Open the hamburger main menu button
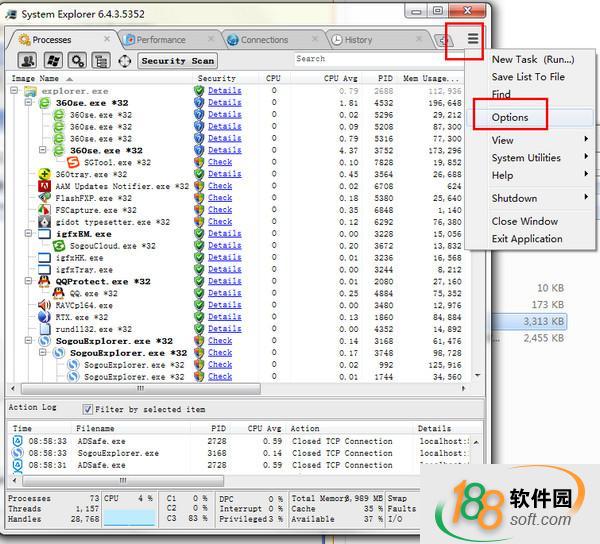600x544 pixels. 472,40
